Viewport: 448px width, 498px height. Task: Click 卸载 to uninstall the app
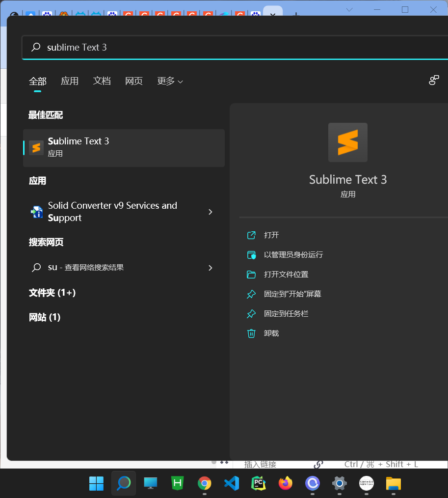coord(271,333)
